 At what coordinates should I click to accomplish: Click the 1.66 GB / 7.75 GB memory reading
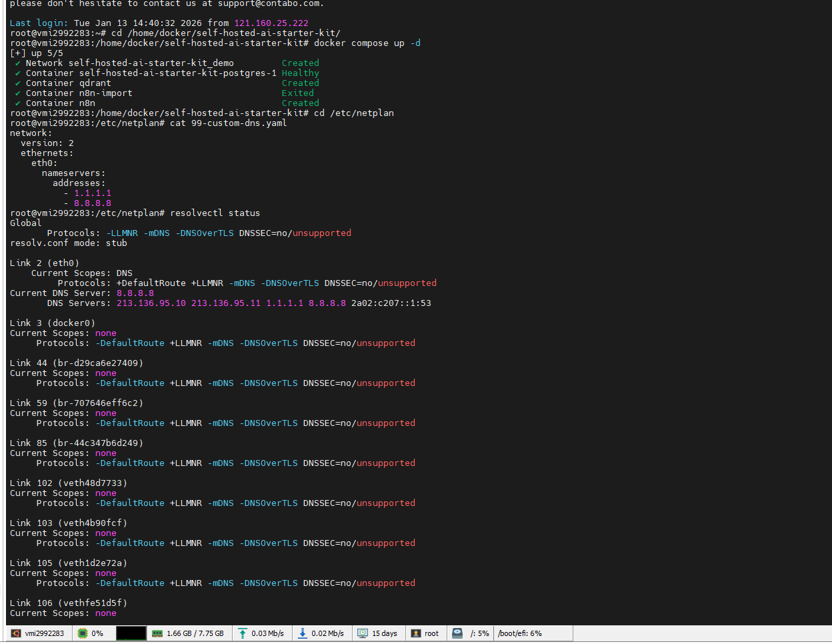[195, 633]
